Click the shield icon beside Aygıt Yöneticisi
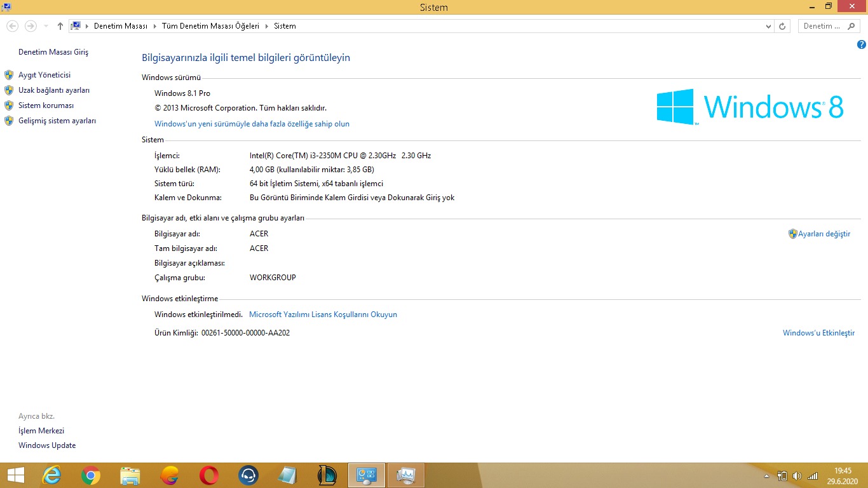This screenshot has height=488, width=868. tap(9, 75)
